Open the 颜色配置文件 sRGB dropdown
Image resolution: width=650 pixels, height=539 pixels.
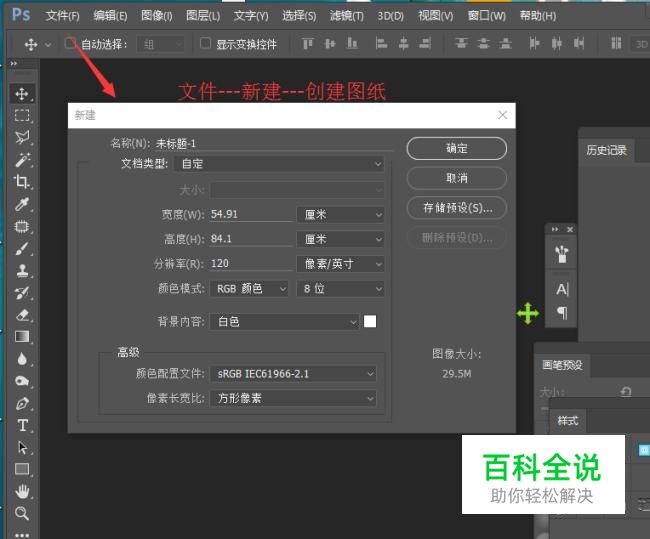[x=293, y=374]
